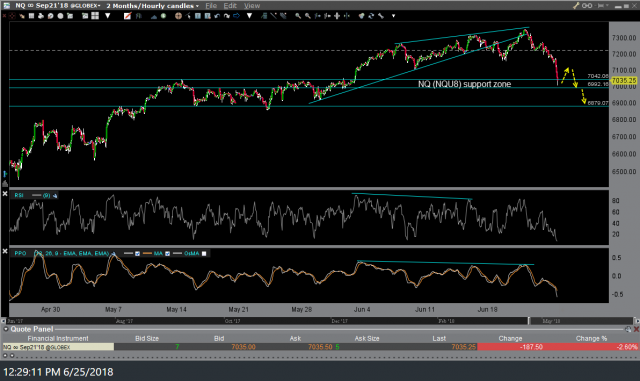The height and width of the screenshot is (381, 640).
Task: Click the wrench configure icon in the toolbar
Action: click(381, 16)
